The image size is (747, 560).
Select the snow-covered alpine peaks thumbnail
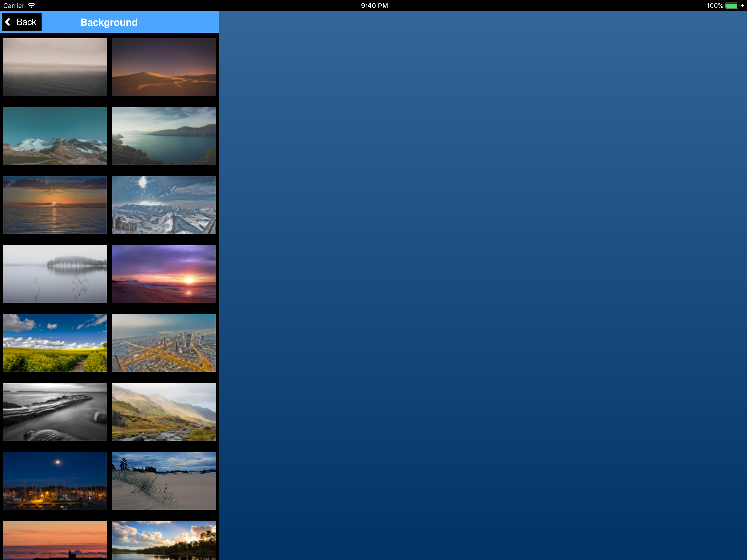coord(164,205)
